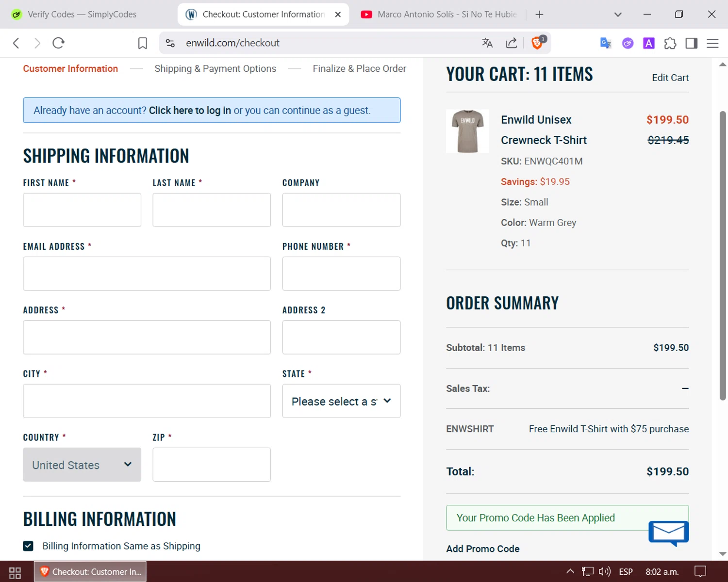728x582 pixels.
Task: Open Brave Shields lion icon
Action: pyautogui.click(x=538, y=43)
